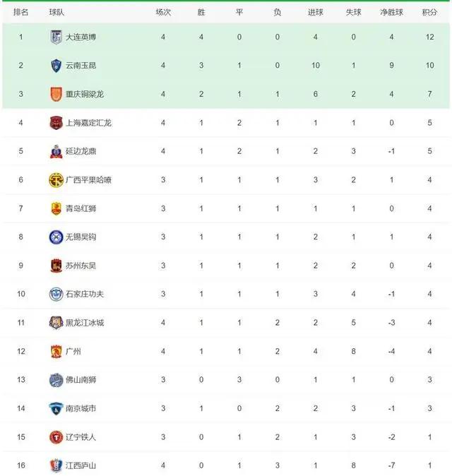Click the 净胜球 column header
Viewport: 452px width, 476px height.
point(391,13)
